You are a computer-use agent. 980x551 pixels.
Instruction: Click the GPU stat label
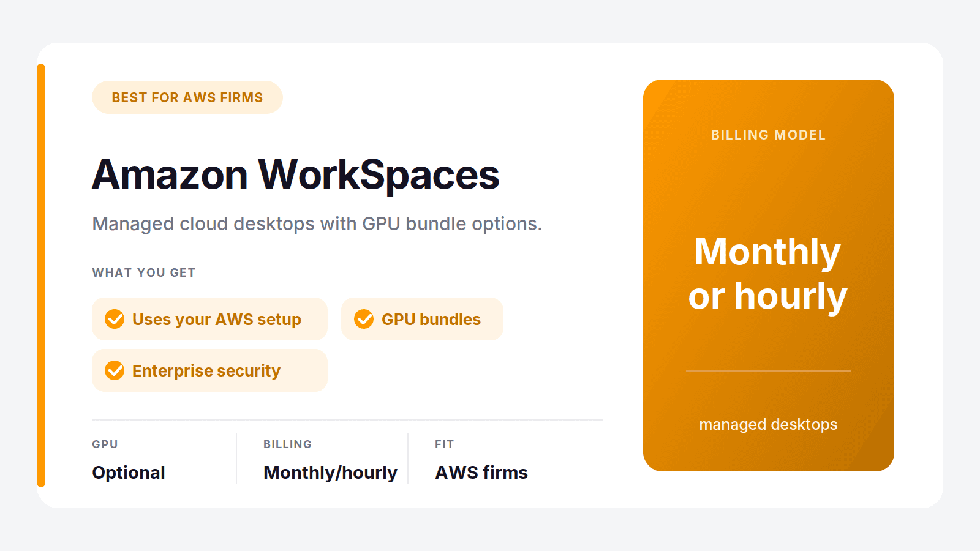pos(105,444)
